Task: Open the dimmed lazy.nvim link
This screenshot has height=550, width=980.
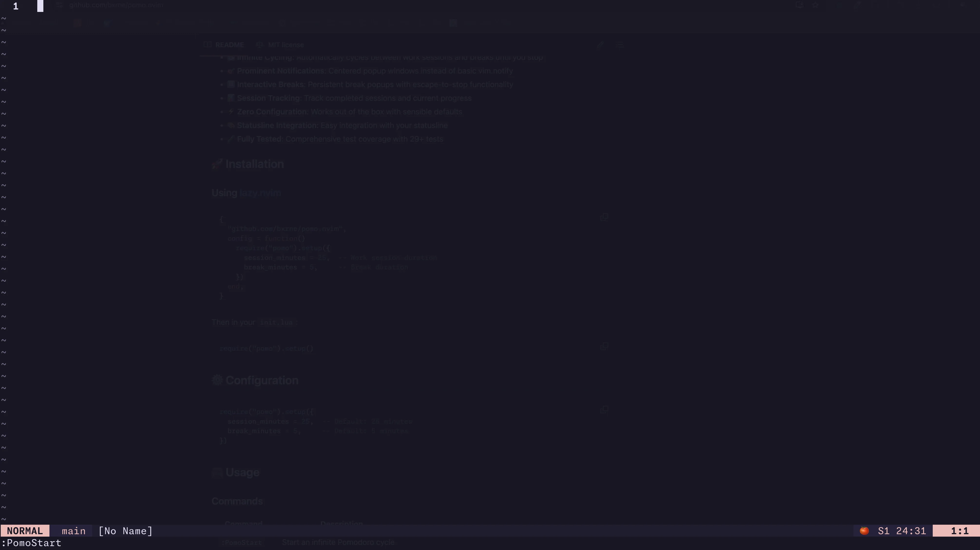Action: coord(260,193)
